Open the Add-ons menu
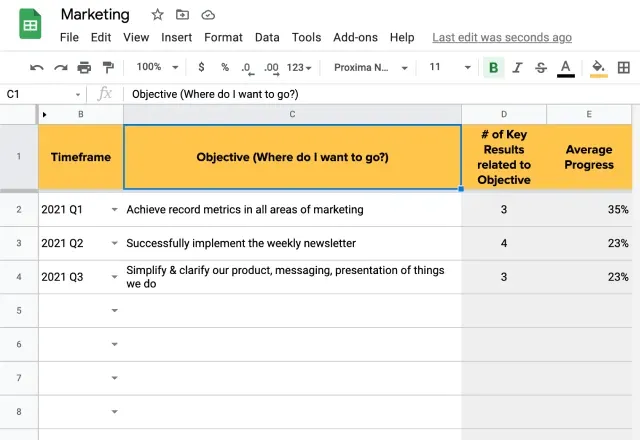 [x=355, y=38]
